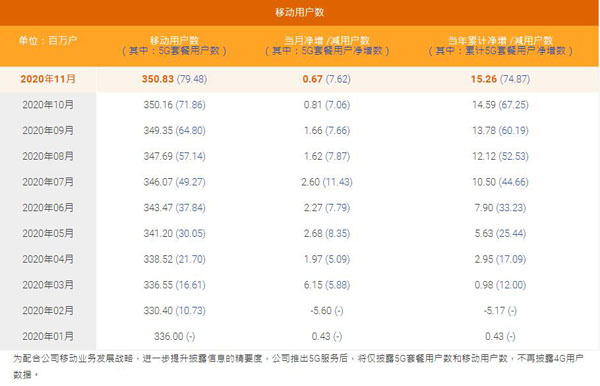Select the 2020年11月 row label
The height and width of the screenshot is (386, 600).
click(48, 79)
